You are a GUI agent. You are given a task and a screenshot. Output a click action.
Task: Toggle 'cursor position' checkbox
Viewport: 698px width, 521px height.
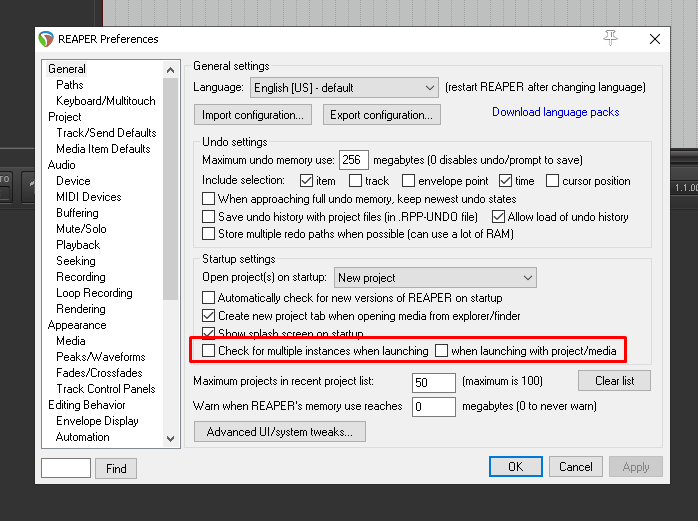click(x=552, y=181)
